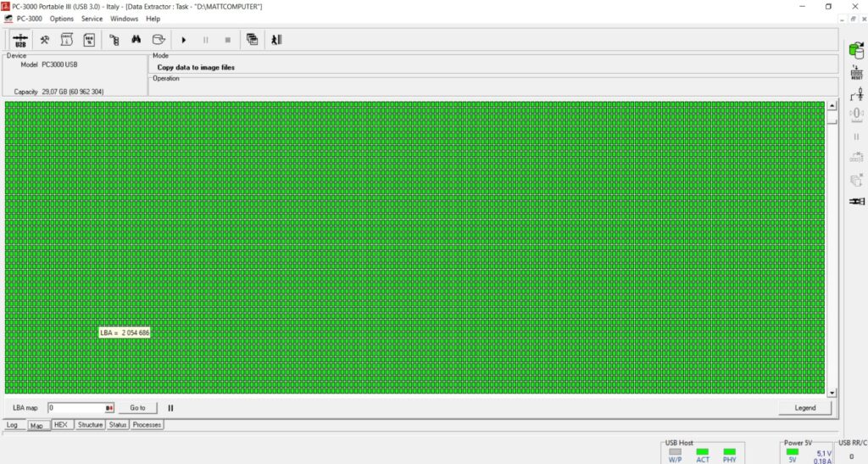Viewport: 868px width, 464px height.
Task: Click the exit running-man toolbar icon
Action: pyautogui.click(x=276, y=39)
